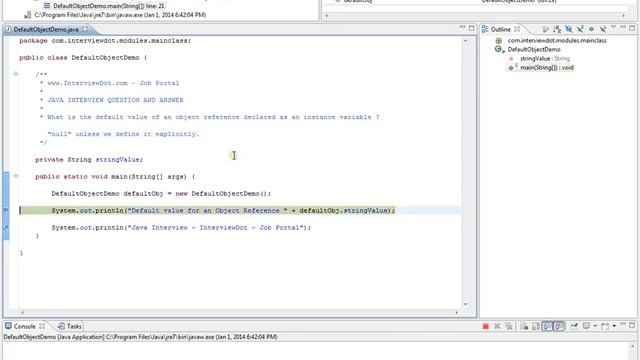
Task: Select com.interviewdot.modules.mainclass package in Outline
Action: coord(557,40)
